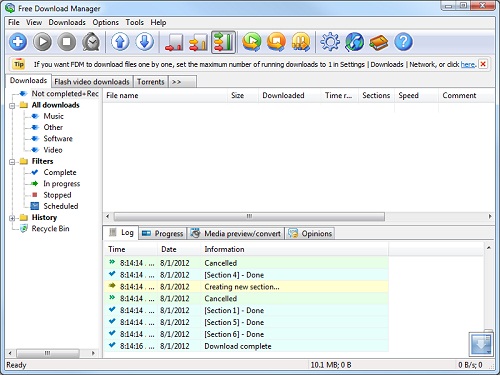Viewport: 500px width, 375px height.
Task: Click the green start-all downloads icon
Action: pos(252,42)
